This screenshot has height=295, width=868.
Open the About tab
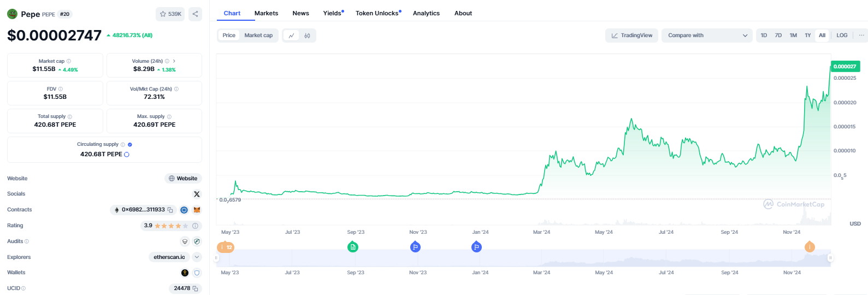click(463, 13)
